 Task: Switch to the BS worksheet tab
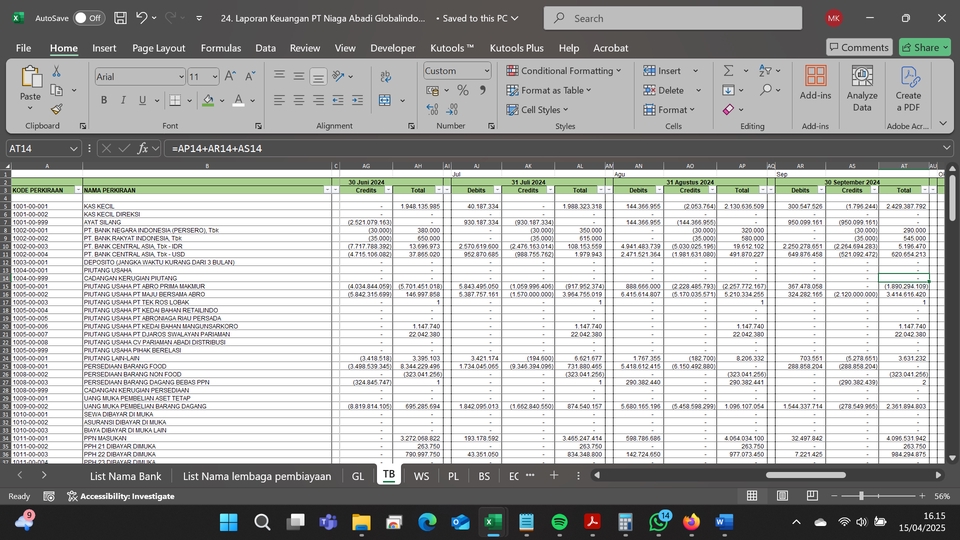click(484, 476)
